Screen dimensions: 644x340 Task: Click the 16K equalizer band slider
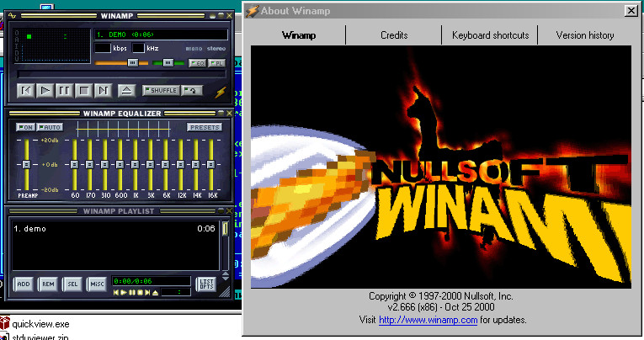[x=211, y=164]
